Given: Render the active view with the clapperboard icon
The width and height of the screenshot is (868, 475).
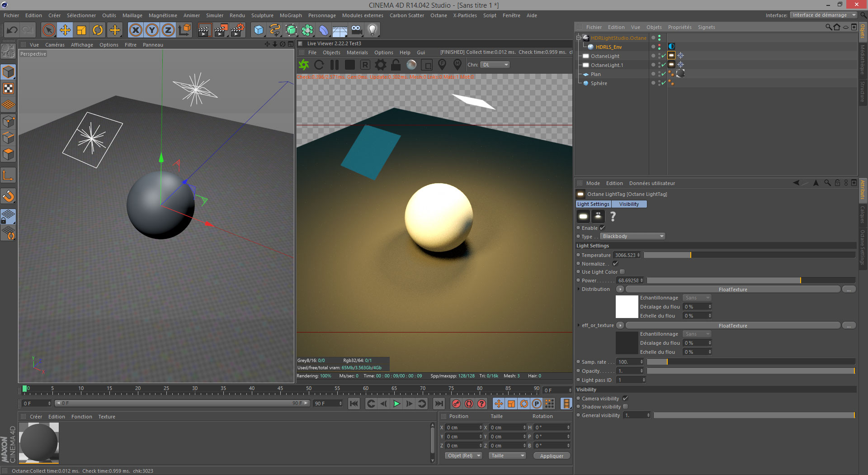Looking at the screenshot, I should 204,30.
